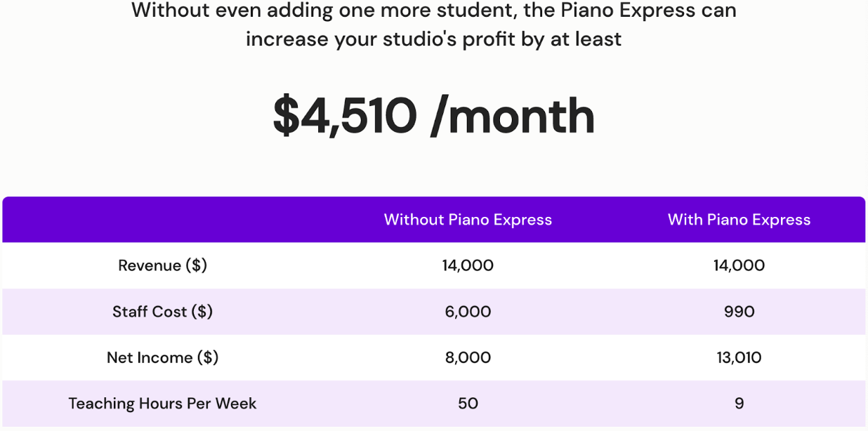Viewport: 868px width, 431px height.
Task: Click the 9 teaching hours cell
Action: pos(739,404)
